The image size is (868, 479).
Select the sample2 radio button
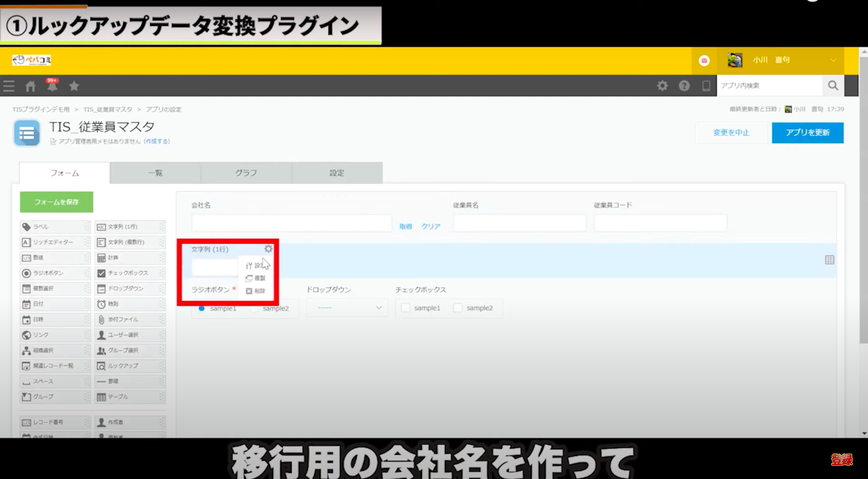255,308
